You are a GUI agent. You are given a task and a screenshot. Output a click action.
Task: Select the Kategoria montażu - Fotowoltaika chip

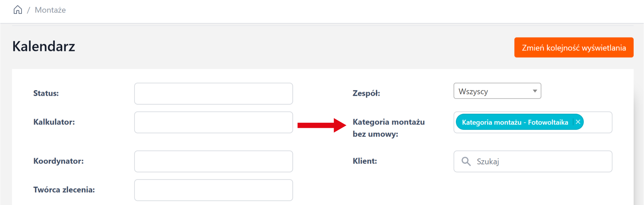pos(515,122)
